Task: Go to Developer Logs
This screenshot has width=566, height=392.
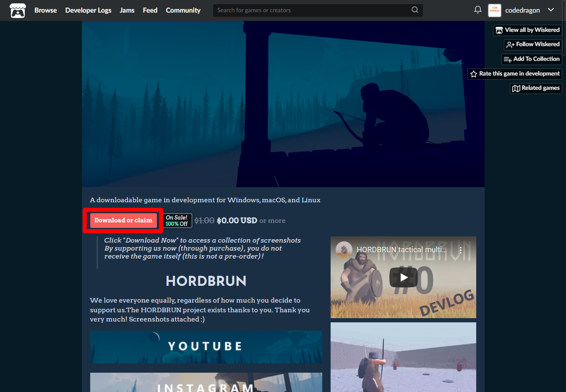Action: coord(88,10)
